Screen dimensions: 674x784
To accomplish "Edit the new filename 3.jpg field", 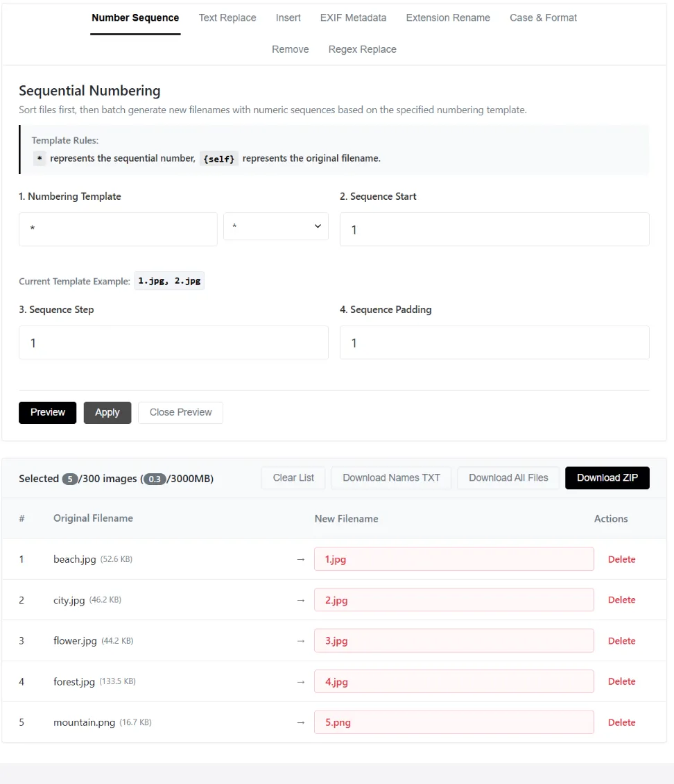I will pyautogui.click(x=453, y=641).
